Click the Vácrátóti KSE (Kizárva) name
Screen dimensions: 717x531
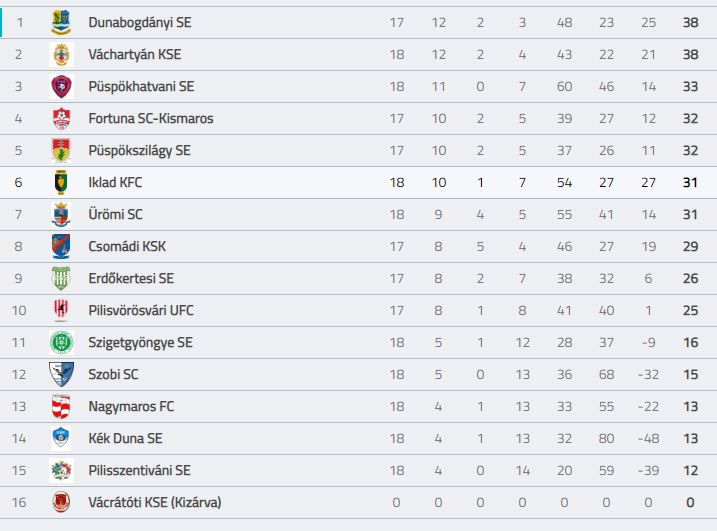coord(155,503)
